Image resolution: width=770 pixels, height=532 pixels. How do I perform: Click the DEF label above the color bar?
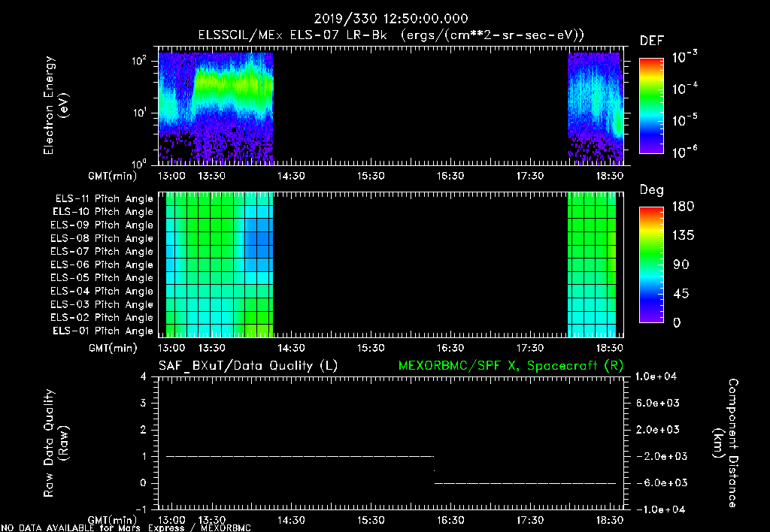652,41
